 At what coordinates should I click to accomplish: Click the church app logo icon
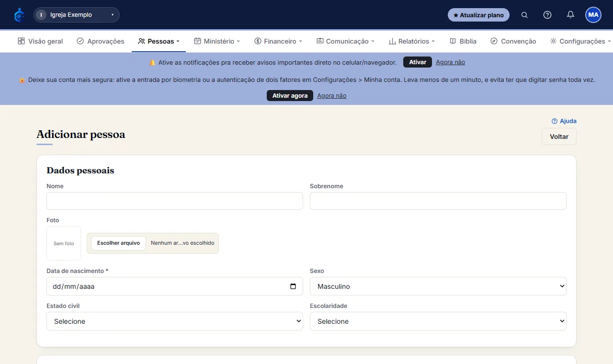click(19, 15)
